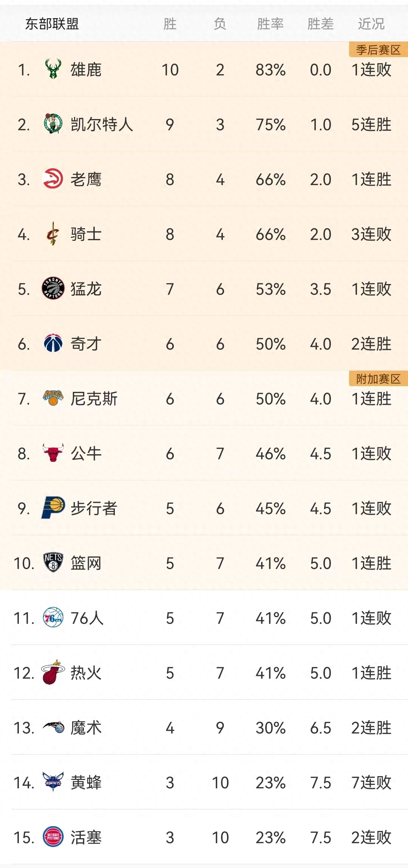This screenshot has width=408, height=868.
Task: Open the Atlanta Hawks logo
Action: pos(53,179)
